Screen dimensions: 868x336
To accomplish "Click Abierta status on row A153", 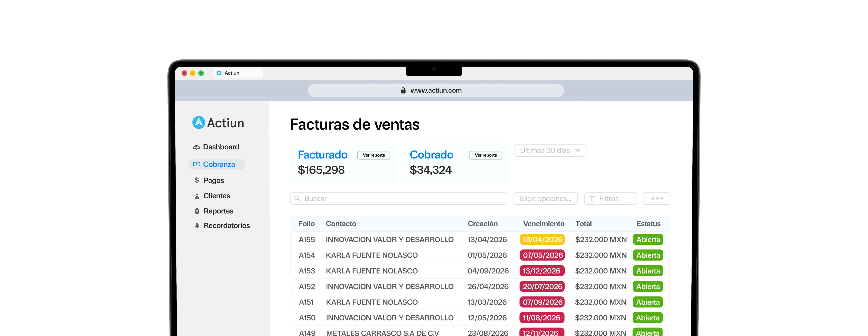I will pyautogui.click(x=648, y=271).
